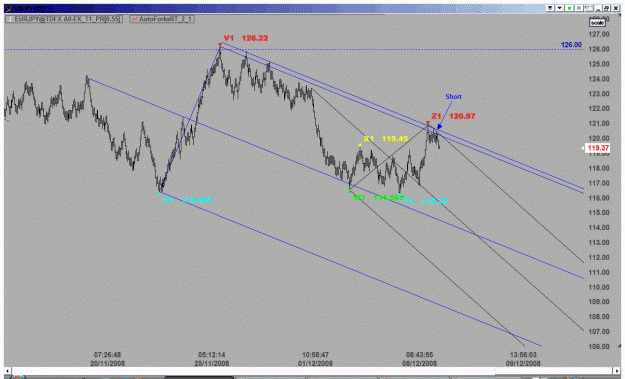Click the red 119.37 current price marker
The width and height of the screenshot is (625, 379).
click(597, 148)
